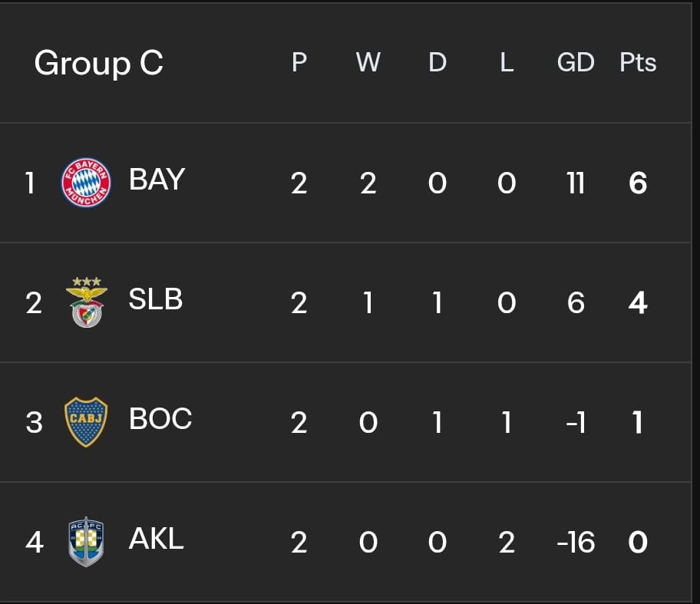The image size is (700, 604).
Task: Click the Pts column header
Action: [638, 62]
